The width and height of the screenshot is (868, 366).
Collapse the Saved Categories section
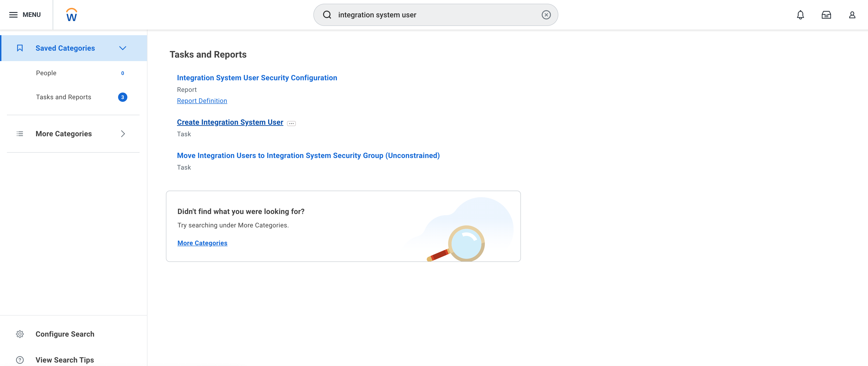123,48
